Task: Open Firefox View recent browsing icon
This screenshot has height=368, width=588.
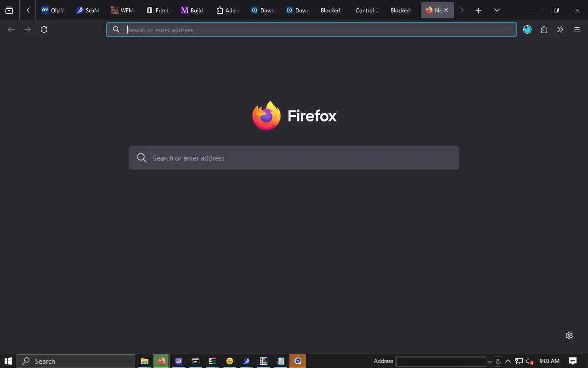Action: [9, 10]
